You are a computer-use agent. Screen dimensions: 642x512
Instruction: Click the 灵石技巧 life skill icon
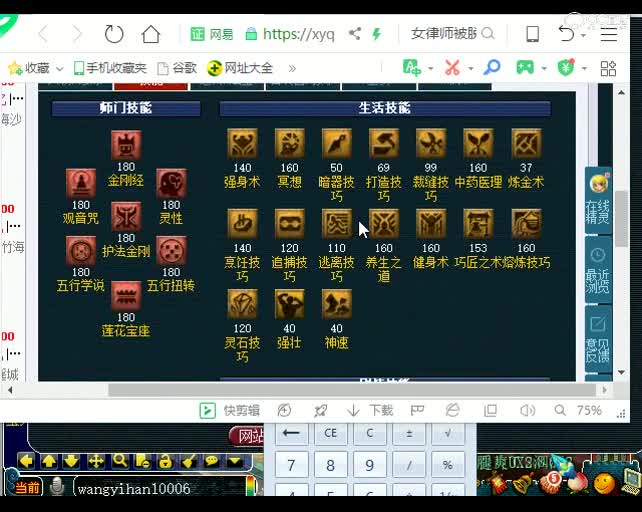pos(242,304)
